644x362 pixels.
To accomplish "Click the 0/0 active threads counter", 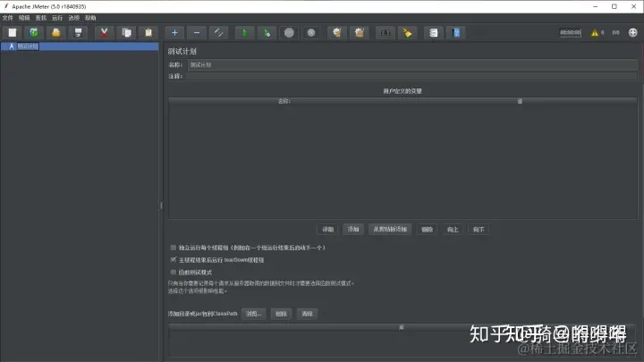I will click(615, 32).
